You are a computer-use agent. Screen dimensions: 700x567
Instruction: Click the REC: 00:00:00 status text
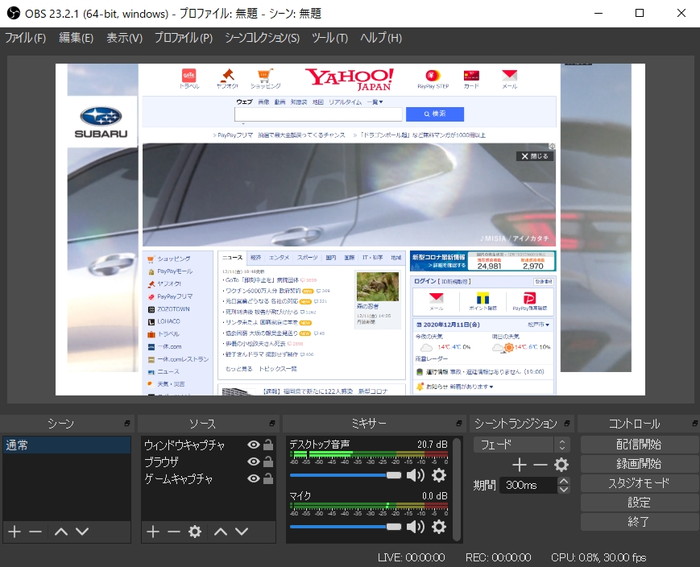pos(498,557)
